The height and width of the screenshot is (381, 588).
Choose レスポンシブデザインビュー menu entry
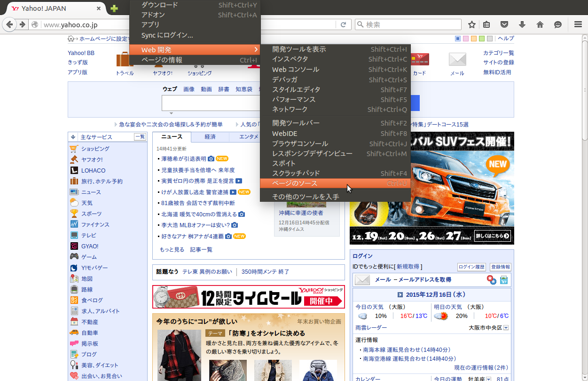click(x=336, y=153)
